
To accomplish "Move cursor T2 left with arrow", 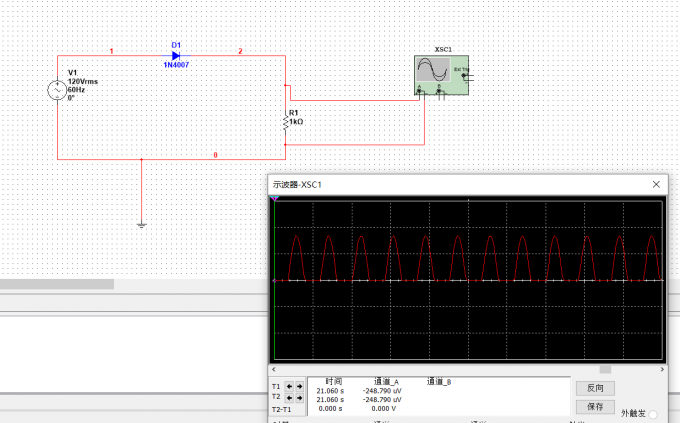I will (289, 397).
